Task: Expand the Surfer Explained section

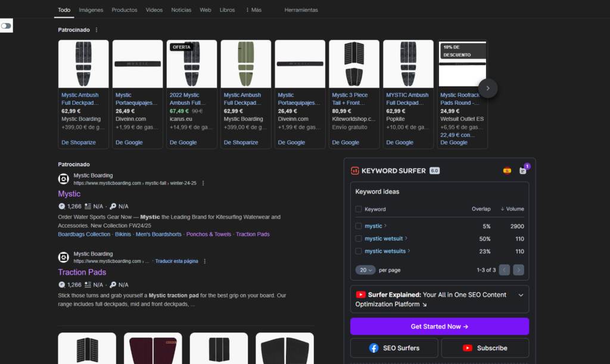Action: point(521,295)
